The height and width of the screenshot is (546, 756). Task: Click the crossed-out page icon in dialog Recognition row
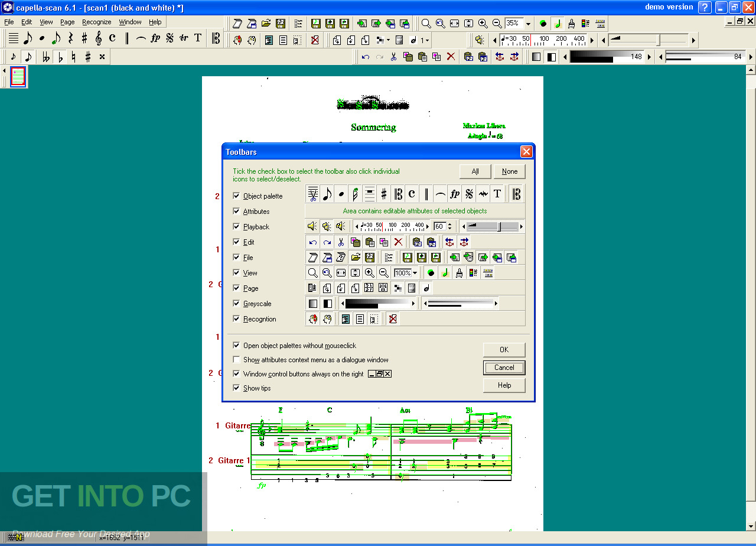pos(393,318)
